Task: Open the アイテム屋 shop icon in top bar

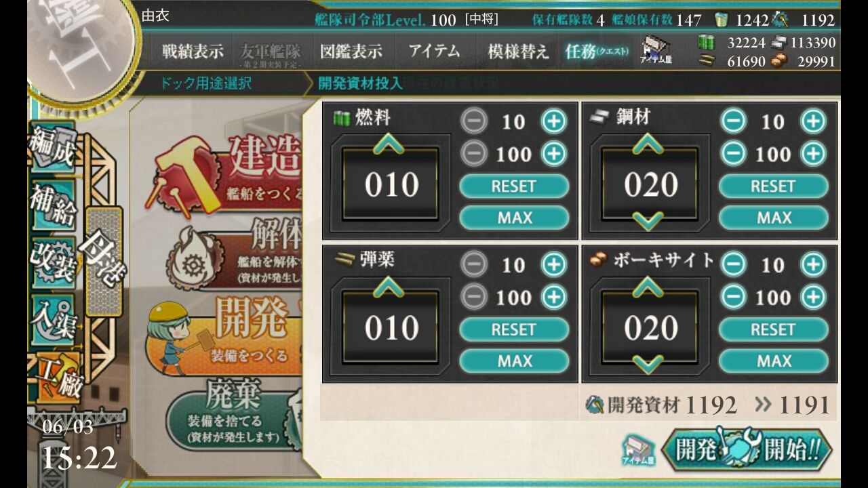Action: click(x=655, y=50)
